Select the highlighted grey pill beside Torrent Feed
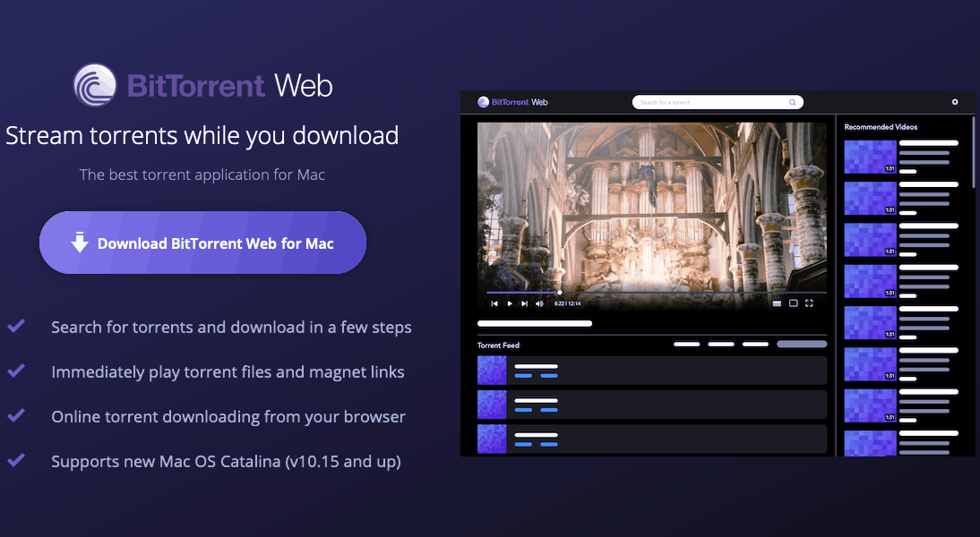Viewport: 980px width, 537px height. [802, 344]
